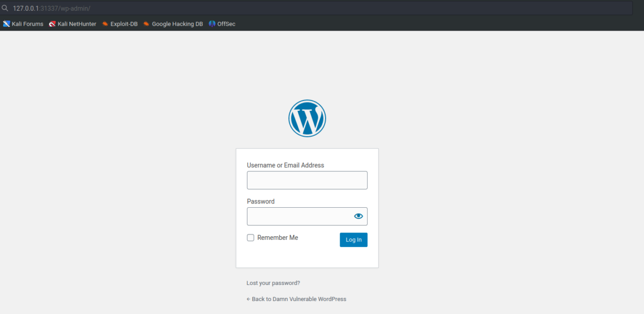Click the Kali Forums bookmark icon
Screen dimensions: 644x314
[6, 24]
